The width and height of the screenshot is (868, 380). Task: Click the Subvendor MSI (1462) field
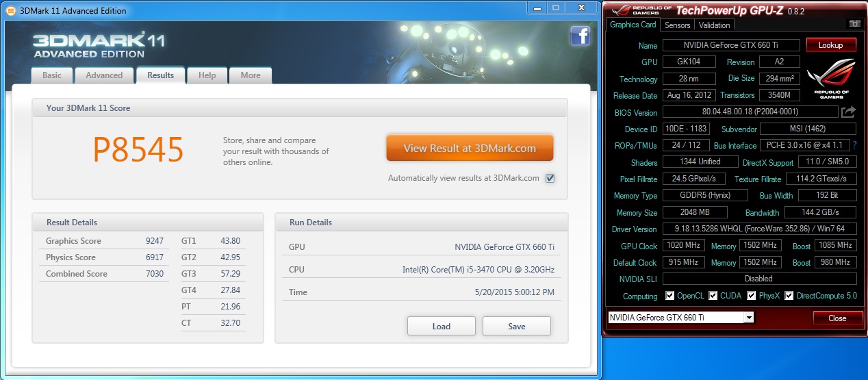click(x=808, y=129)
